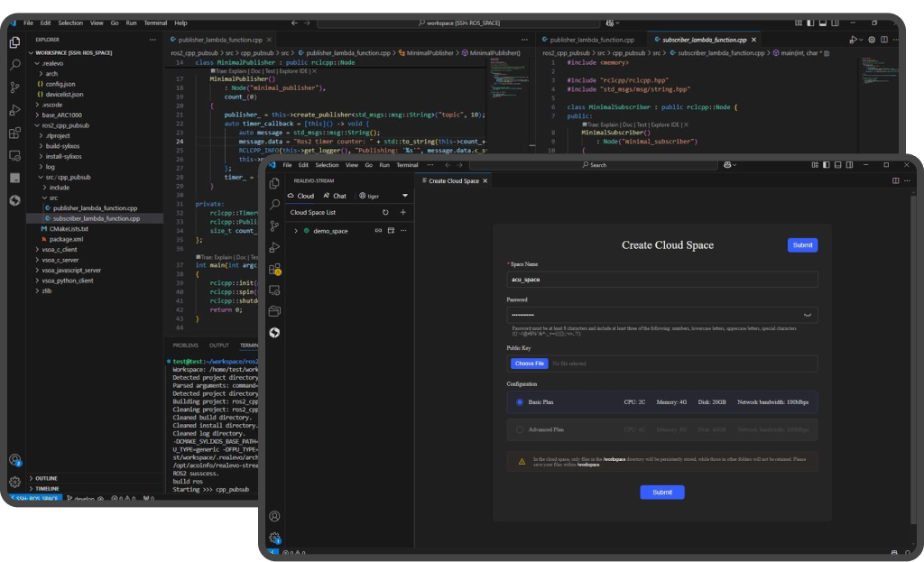Image resolution: width=924 pixels, height=562 pixels.
Task: Click the Submit button below the warning note
Action: click(x=662, y=493)
